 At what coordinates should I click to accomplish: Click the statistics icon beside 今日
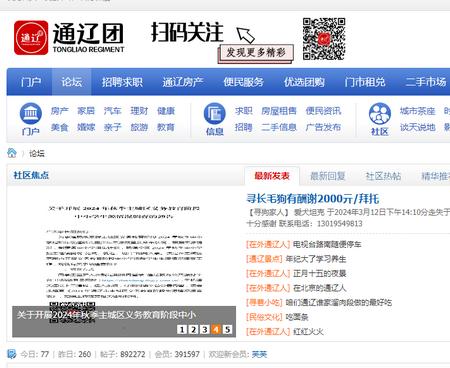pos(12,354)
